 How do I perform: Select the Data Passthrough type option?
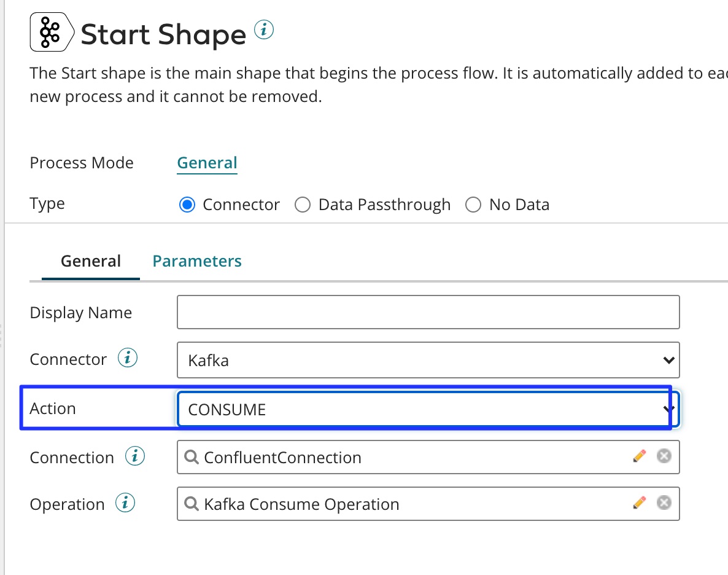click(303, 205)
